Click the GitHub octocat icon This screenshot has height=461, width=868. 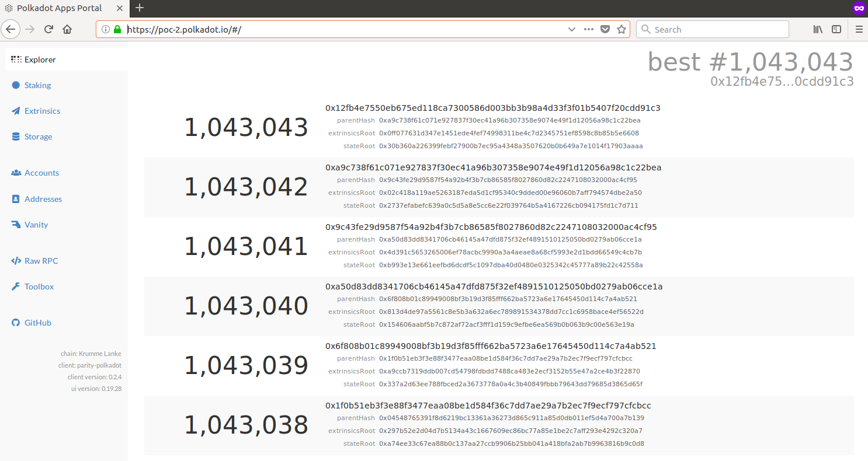(x=16, y=323)
